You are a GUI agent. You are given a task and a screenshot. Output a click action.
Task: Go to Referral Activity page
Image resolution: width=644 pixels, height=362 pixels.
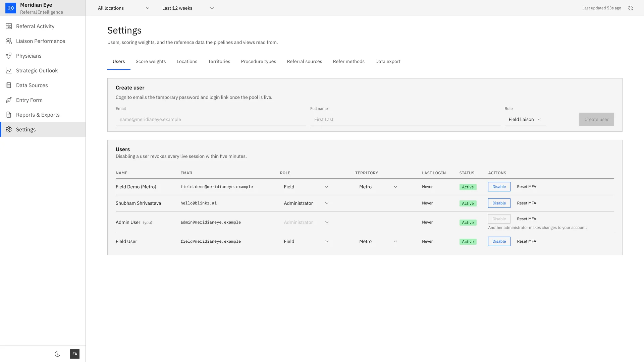[x=43, y=26]
